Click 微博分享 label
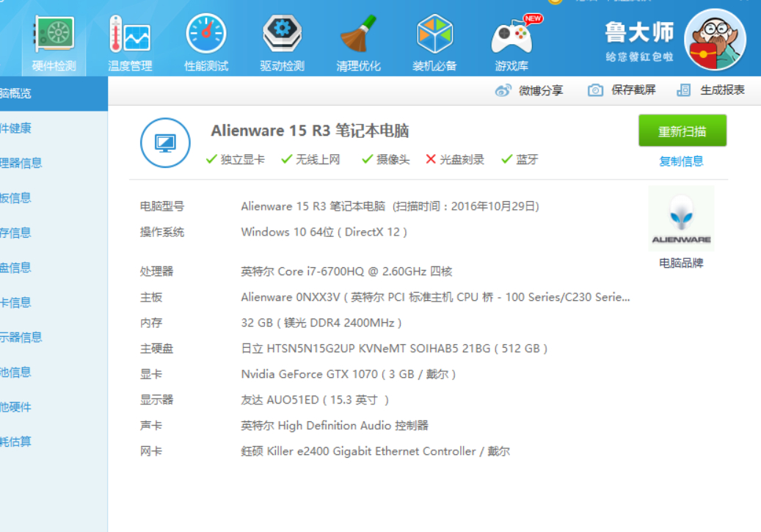Viewport: 761px width, 532px height. pos(541,90)
